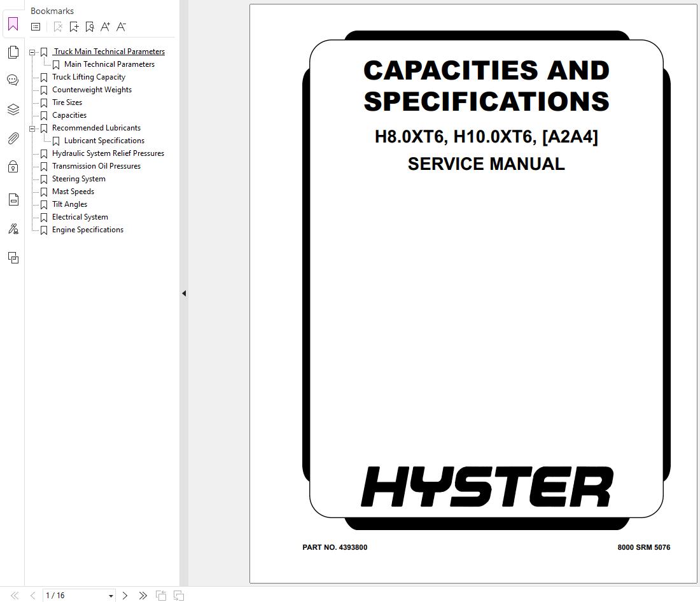Open the page thumbnails panel
The width and height of the screenshot is (700, 602).
pyautogui.click(x=13, y=52)
